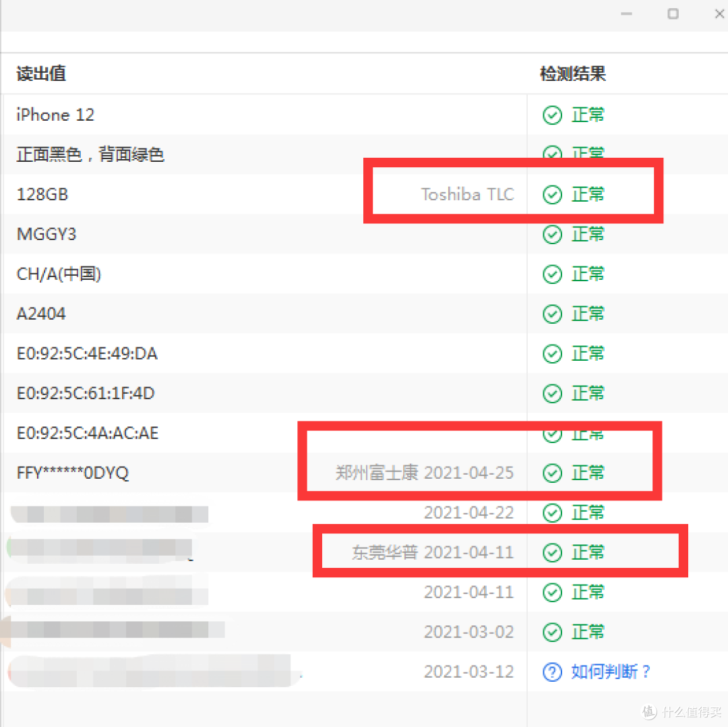Click 正常 result in iPhone 12 row

588,115
